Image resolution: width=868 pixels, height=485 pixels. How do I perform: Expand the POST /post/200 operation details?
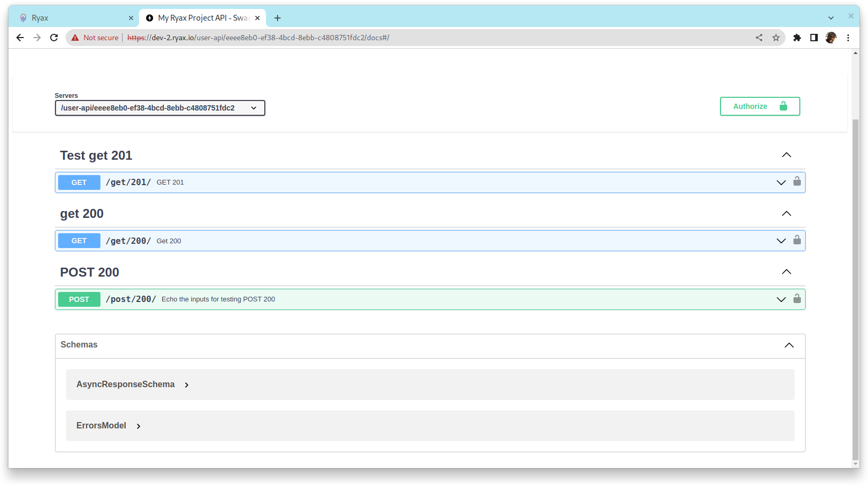(781, 299)
